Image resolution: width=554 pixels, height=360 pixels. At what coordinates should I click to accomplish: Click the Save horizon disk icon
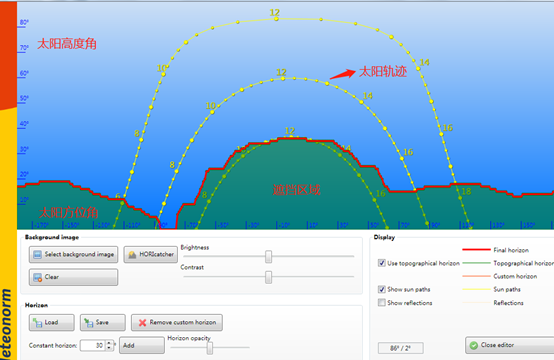tap(88, 323)
